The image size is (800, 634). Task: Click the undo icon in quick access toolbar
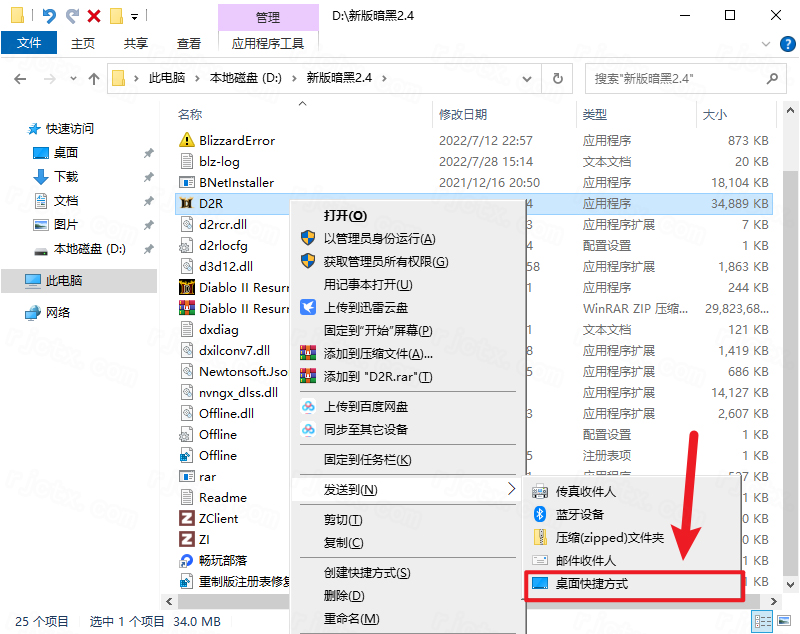pos(48,16)
